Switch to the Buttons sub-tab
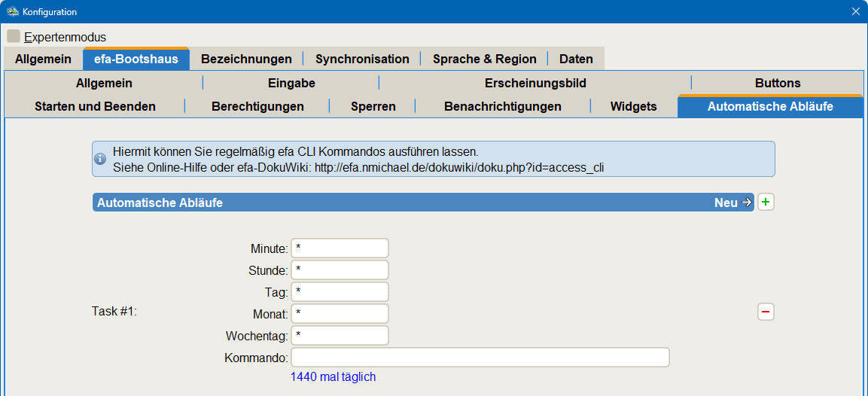Screen dimensions: 868x396 click(778, 83)
